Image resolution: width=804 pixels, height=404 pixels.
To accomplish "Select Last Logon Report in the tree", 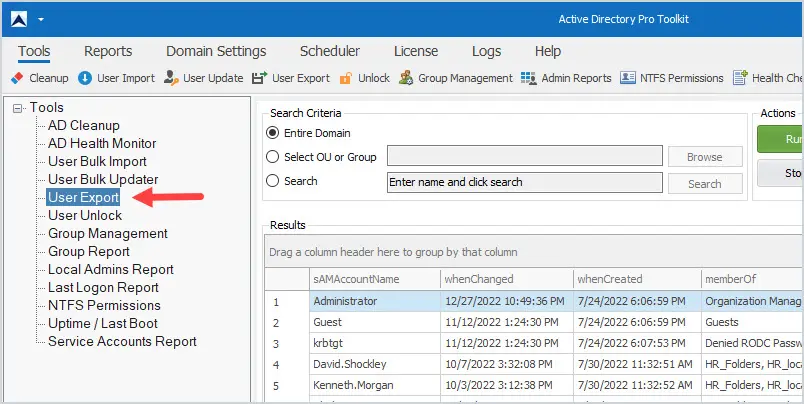I will (x=103, y=287).
